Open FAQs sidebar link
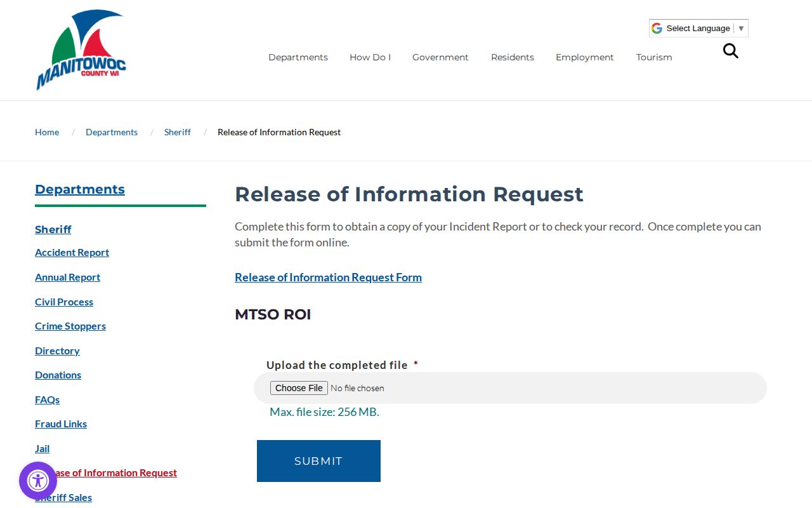 (47, 399)
